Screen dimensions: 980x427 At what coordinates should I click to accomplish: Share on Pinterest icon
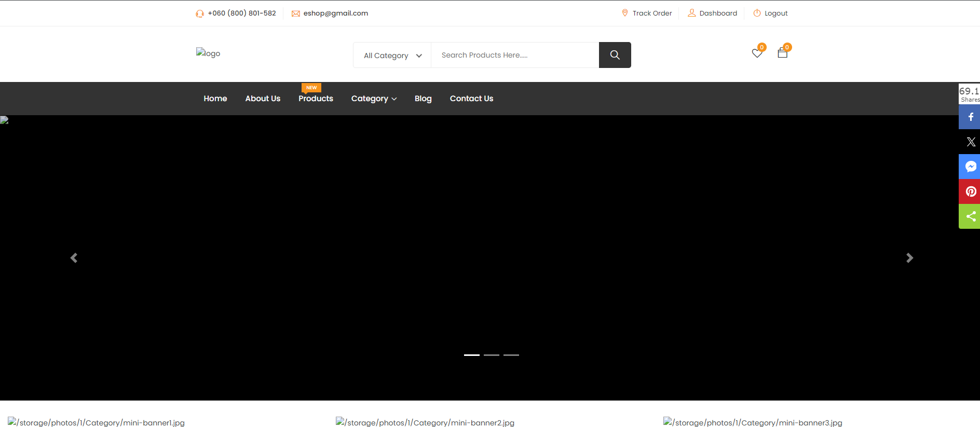click(970, 191)
